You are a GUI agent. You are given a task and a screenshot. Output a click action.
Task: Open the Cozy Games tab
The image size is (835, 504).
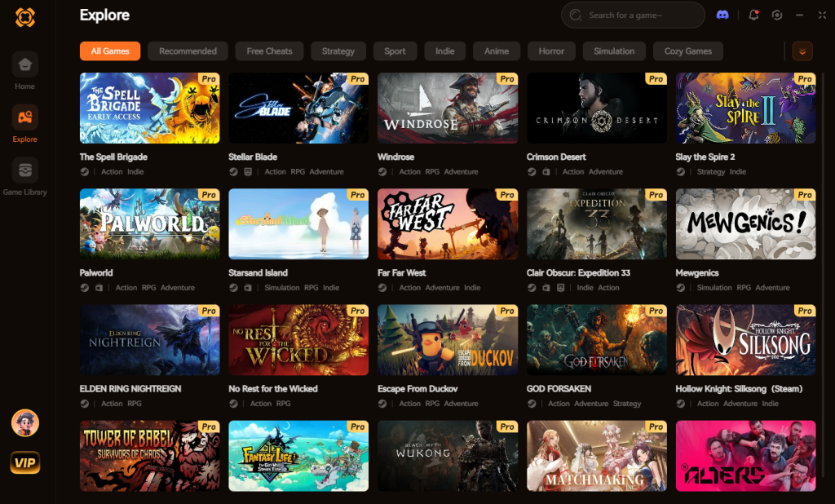(x=688, y=51)
